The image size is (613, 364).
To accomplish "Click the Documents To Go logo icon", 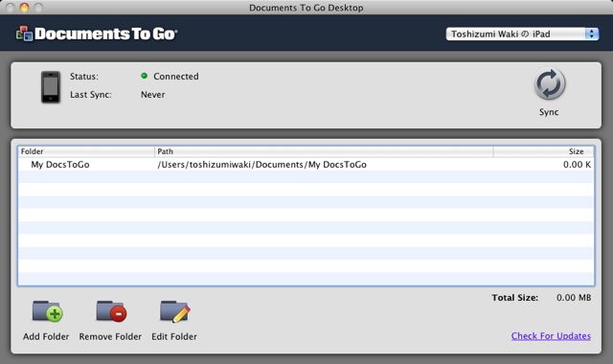I will coord(24,34).
